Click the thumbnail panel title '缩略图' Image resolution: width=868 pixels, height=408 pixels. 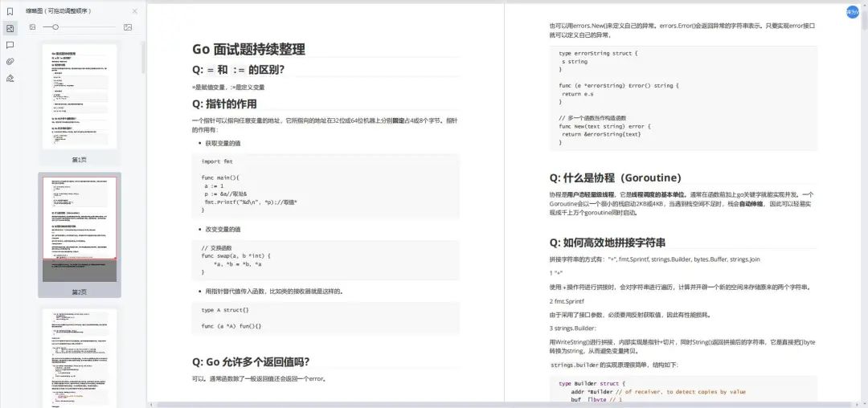(x=35, y=11)
